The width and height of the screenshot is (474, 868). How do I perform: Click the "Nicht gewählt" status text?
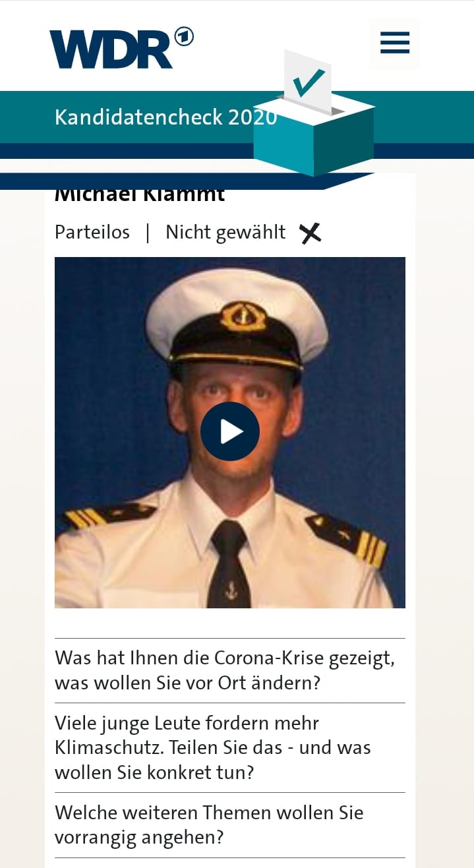pos(225,233)
